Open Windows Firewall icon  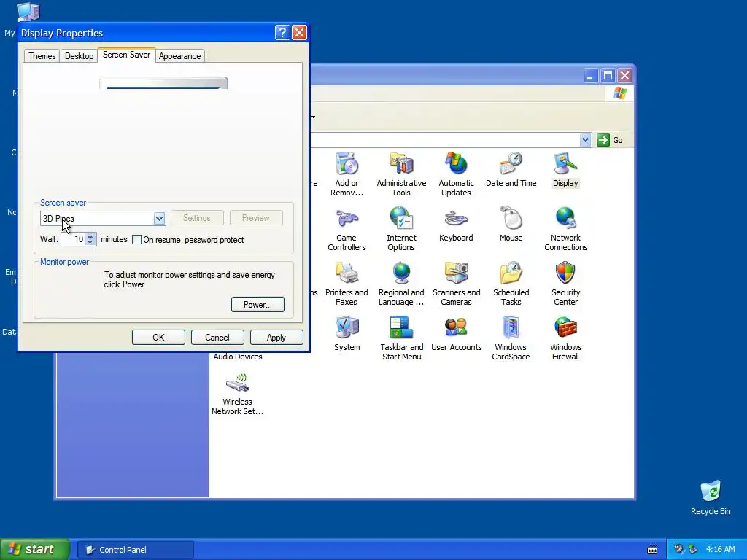coord(565,338)
